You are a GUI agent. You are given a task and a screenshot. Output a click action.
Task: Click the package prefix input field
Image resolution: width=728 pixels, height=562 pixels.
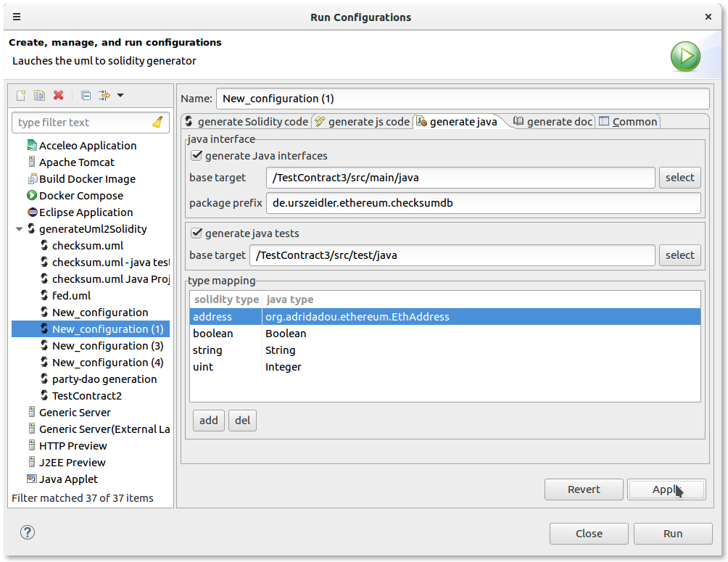click(484, 203)
